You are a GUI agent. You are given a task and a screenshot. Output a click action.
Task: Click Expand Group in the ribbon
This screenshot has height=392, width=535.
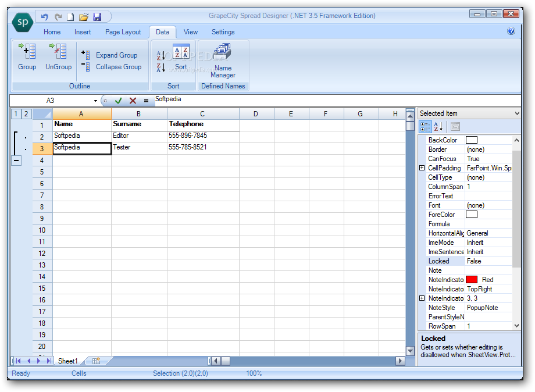(110, 55)
